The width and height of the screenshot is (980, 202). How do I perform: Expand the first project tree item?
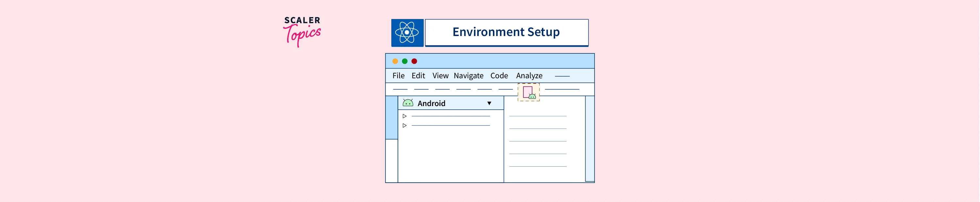(x=404, y=116)
